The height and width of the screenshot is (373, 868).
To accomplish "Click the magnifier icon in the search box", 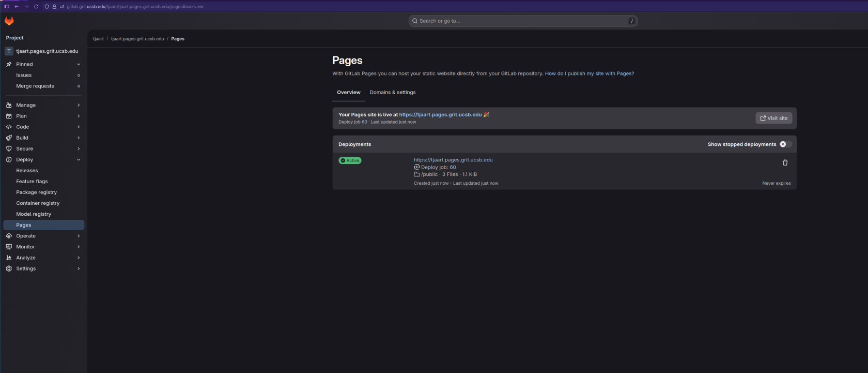I will click(415, 21).
